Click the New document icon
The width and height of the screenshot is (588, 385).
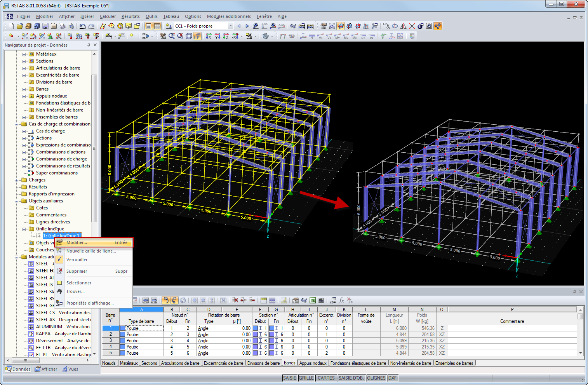(x=11, y=26)
